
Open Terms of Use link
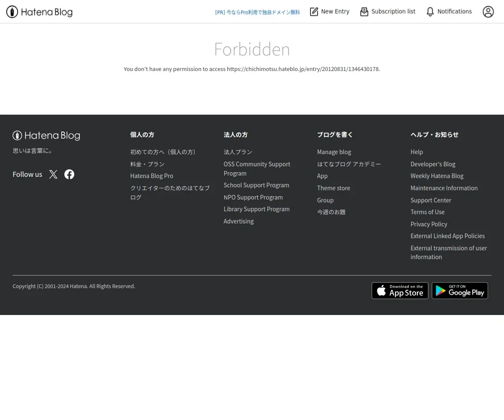428,212
